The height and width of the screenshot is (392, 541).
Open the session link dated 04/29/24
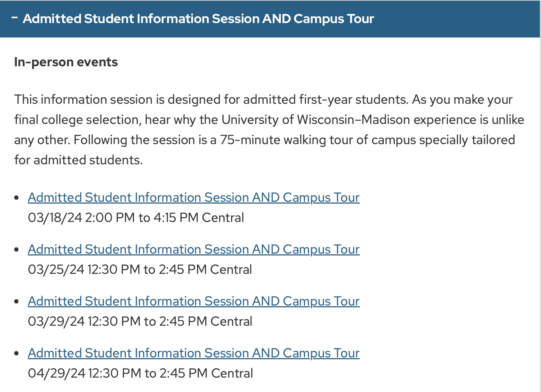(x=193, y=353)
